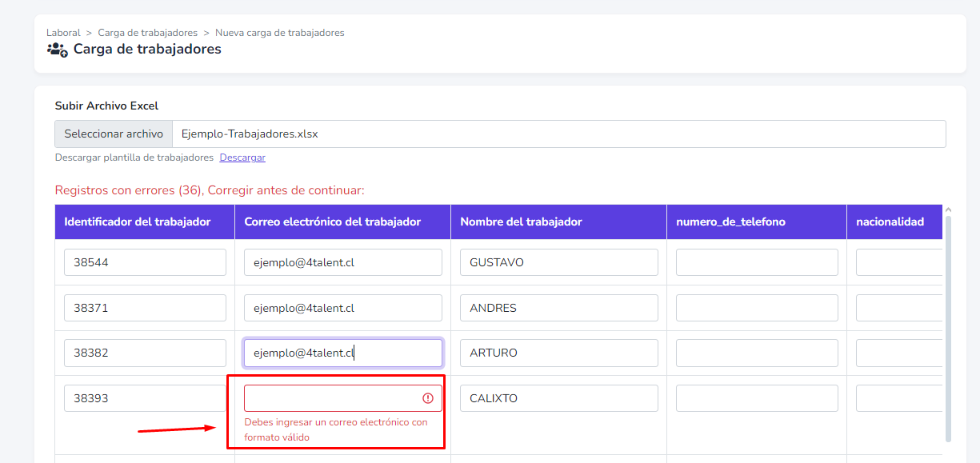Click the numero_de_telefono column header
Image resolution: width=980 pixels, height=463 pixels.
pos(757,222)
